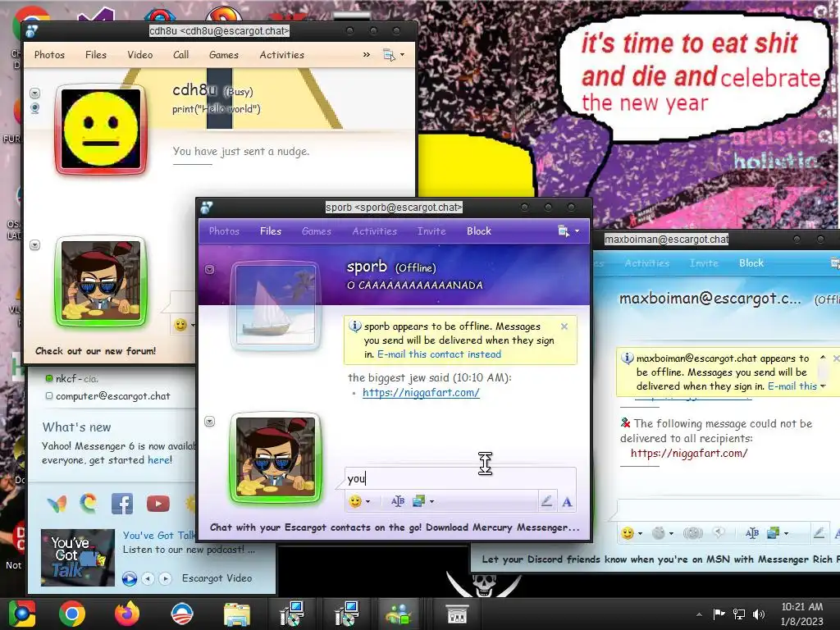Viewport: 840px width, 630px height.
Task: Open the menu icon in cdh8u toolbar
Action: click(389, 55)
